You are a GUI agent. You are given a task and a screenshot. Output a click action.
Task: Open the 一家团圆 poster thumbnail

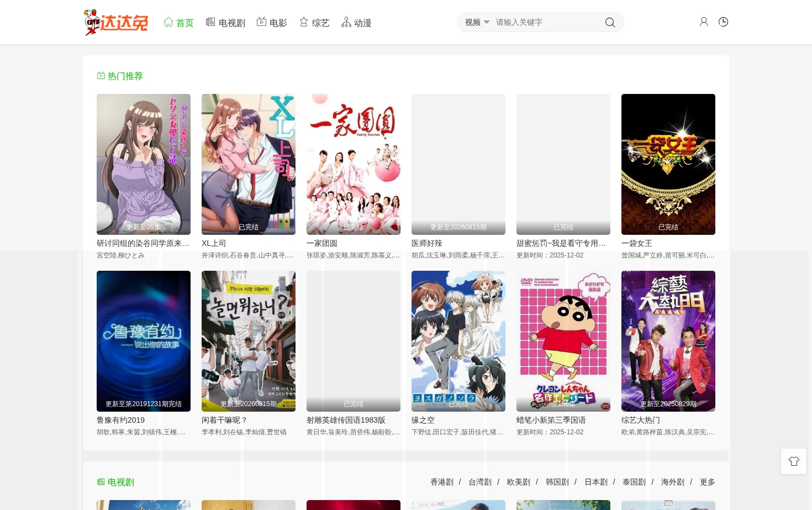[x=354, y=164]
